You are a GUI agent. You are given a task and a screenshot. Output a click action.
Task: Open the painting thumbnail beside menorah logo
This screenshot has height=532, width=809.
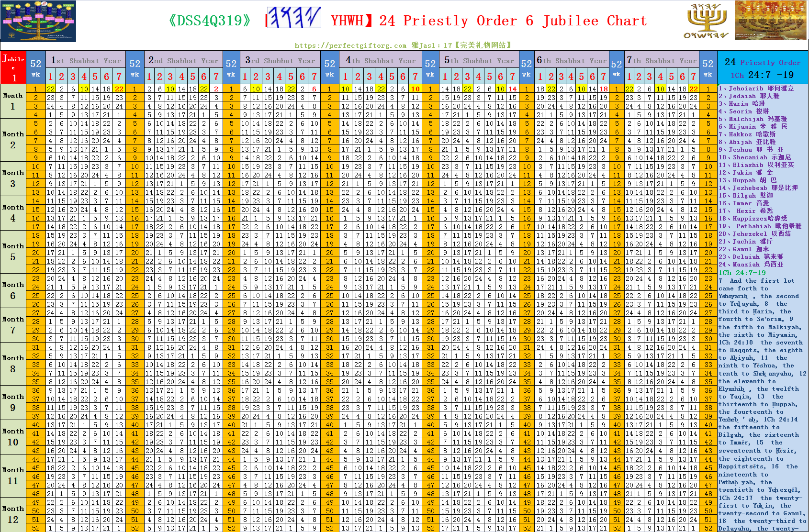click(x=770, y=20)
